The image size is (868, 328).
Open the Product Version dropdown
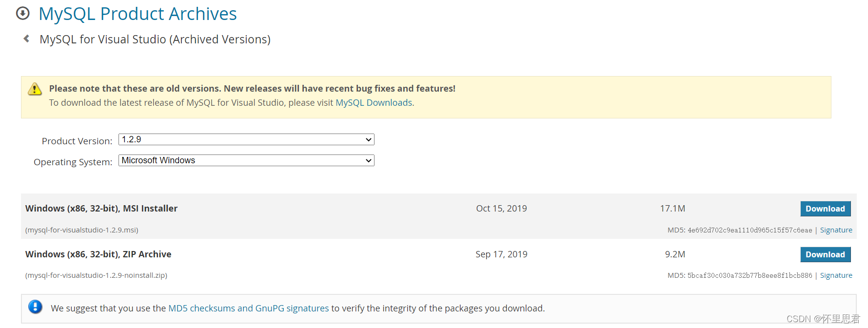coord(246,139)
